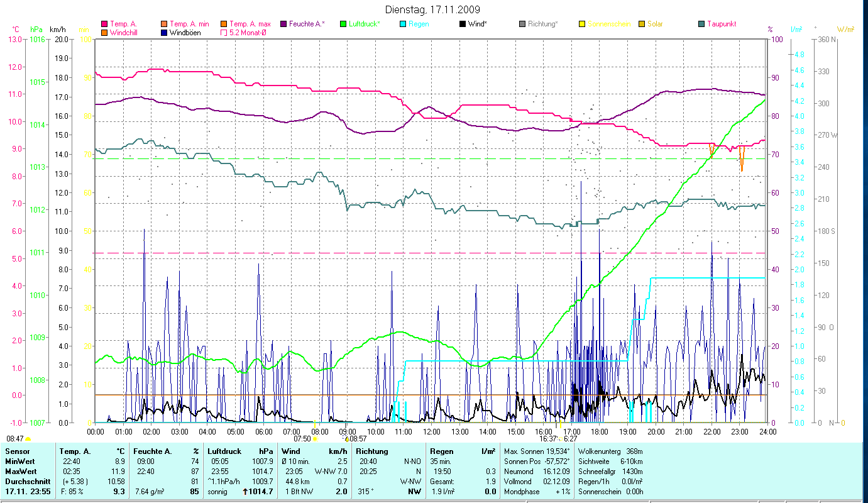Click the 12:00 label on time axis

pos(432,431)
